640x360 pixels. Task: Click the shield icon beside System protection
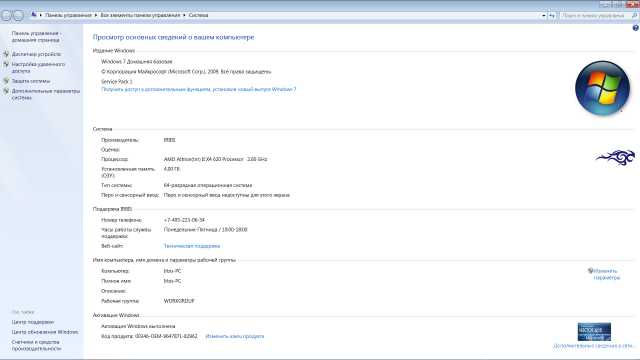6,81
